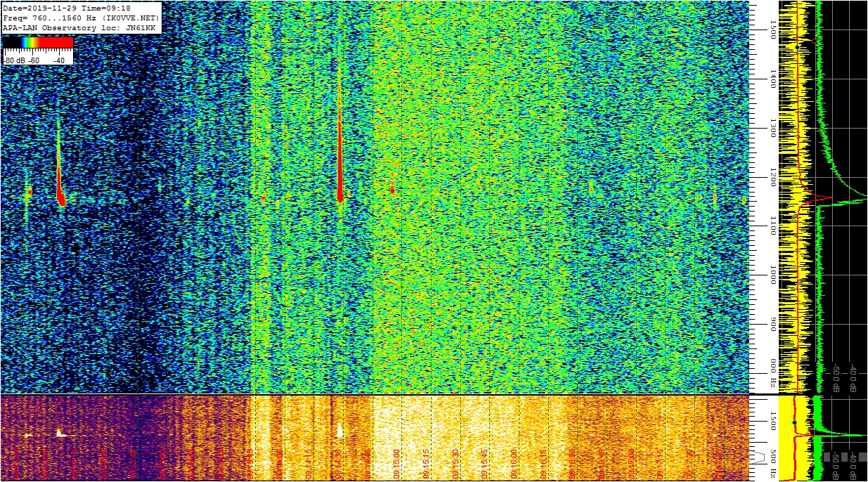
Task: Click the -40 color scale label
Action: (58, 60)
